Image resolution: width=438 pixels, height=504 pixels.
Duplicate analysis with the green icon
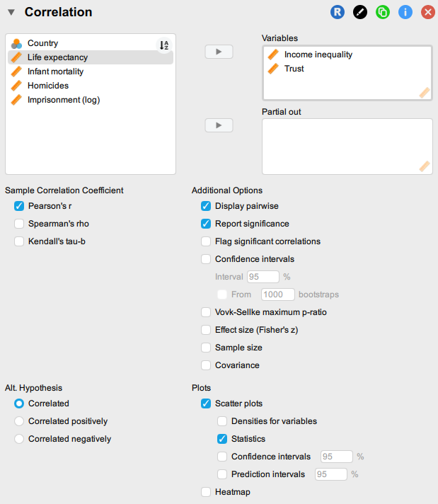click(x=383, y=12)
